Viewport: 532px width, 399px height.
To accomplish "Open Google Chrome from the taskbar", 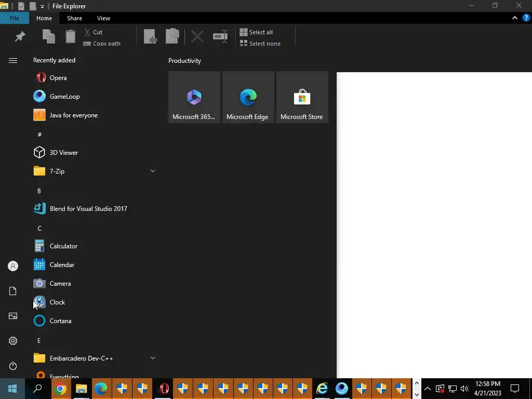I will [61, 389].
